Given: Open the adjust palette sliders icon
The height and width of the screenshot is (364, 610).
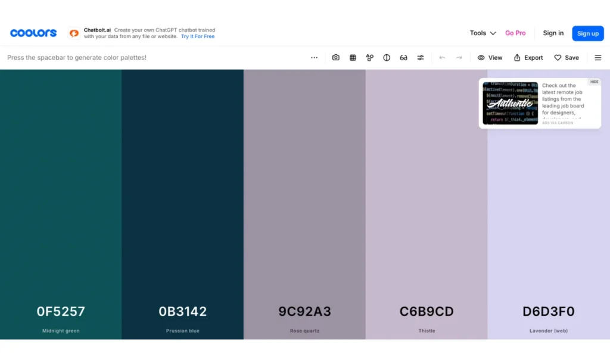Looking at the screenshot, I should [x=421, y=58].
